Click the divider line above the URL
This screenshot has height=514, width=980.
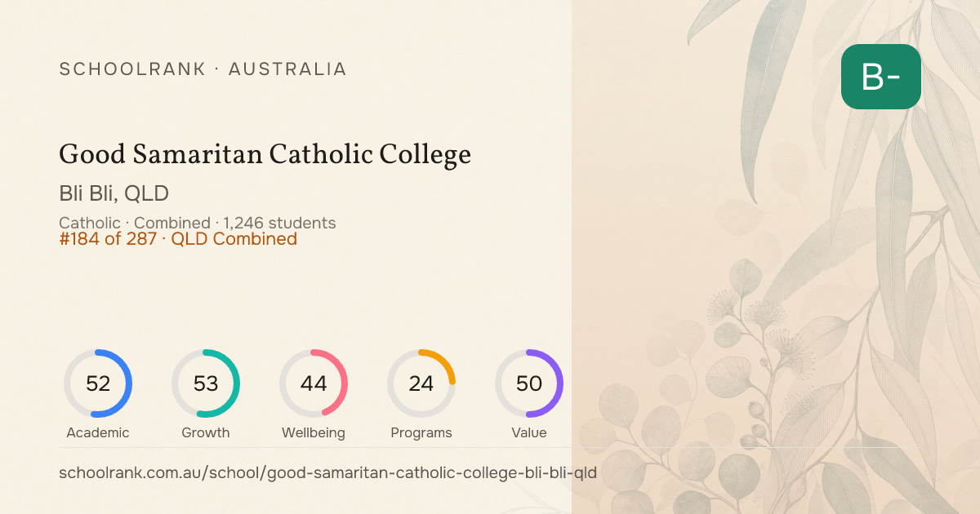click(x=491, y=447)
